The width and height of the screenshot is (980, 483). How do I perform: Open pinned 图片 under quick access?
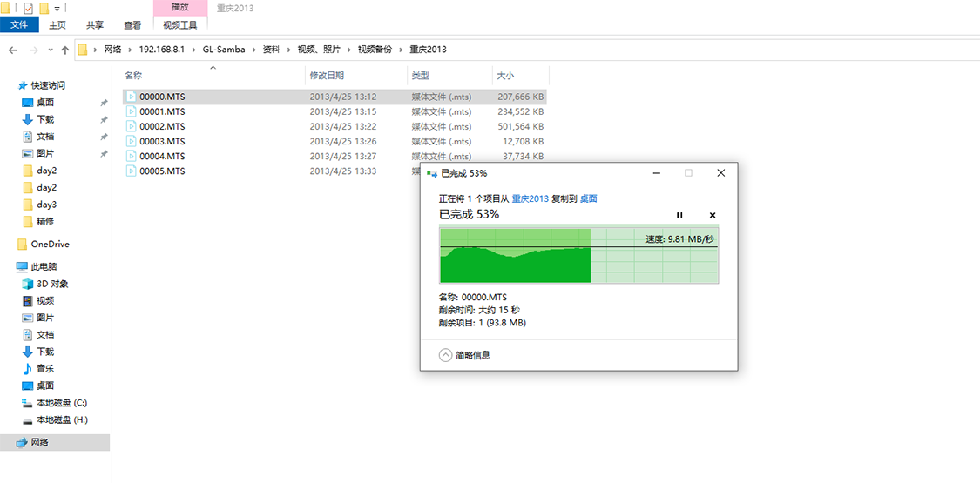(x=45, y=153)
